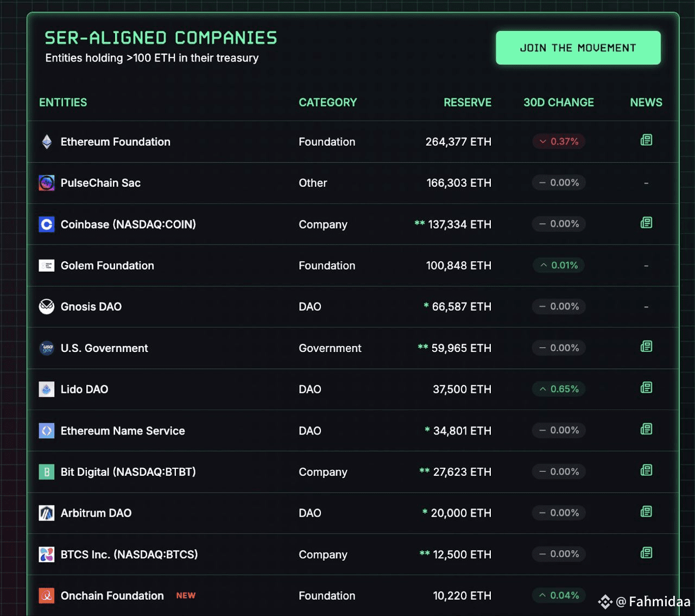Click the Golem Foundation logo icon
Viewport: 695px width, 616px height.
(47, 266)
